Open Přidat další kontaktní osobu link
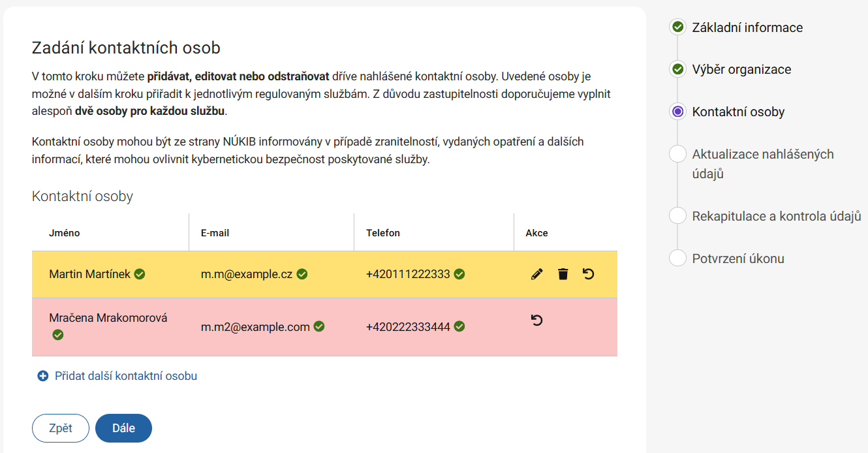The height and width of the screenshot is (453, 868). click(125, 376)
